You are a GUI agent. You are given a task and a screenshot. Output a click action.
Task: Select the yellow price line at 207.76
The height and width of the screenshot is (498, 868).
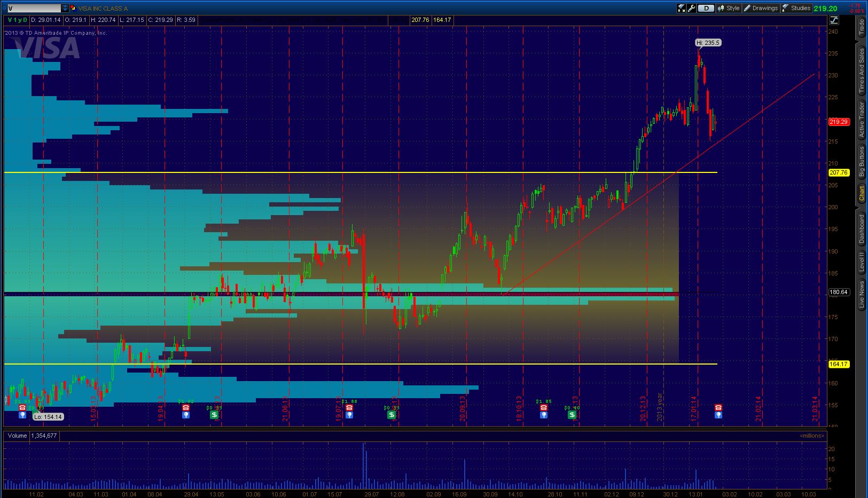[x=361, y=172]
